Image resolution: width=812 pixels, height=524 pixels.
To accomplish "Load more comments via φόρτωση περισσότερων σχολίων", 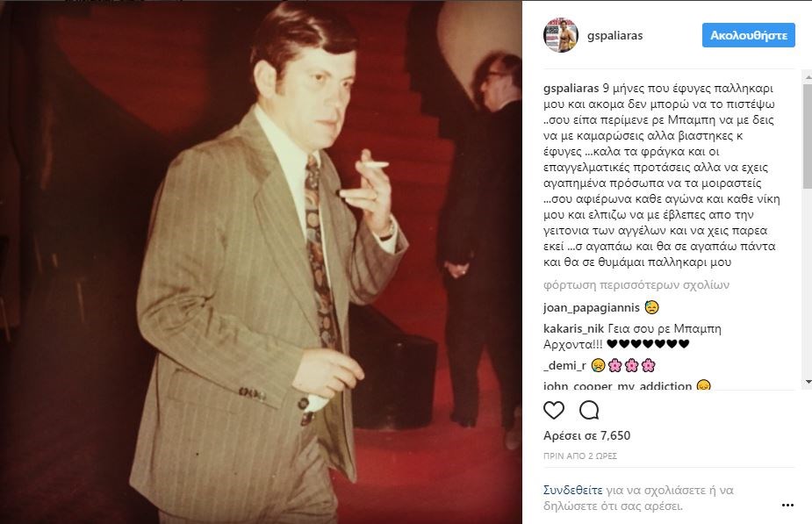I will pos(636,284).
